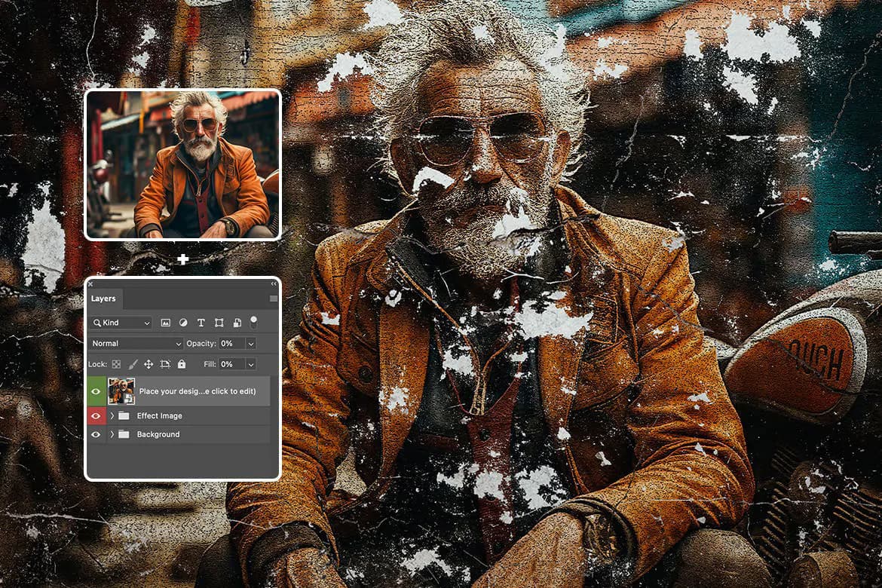Click lock transparent pixels icon
This screenshot has width=882, height=588.
pos(116,365)
